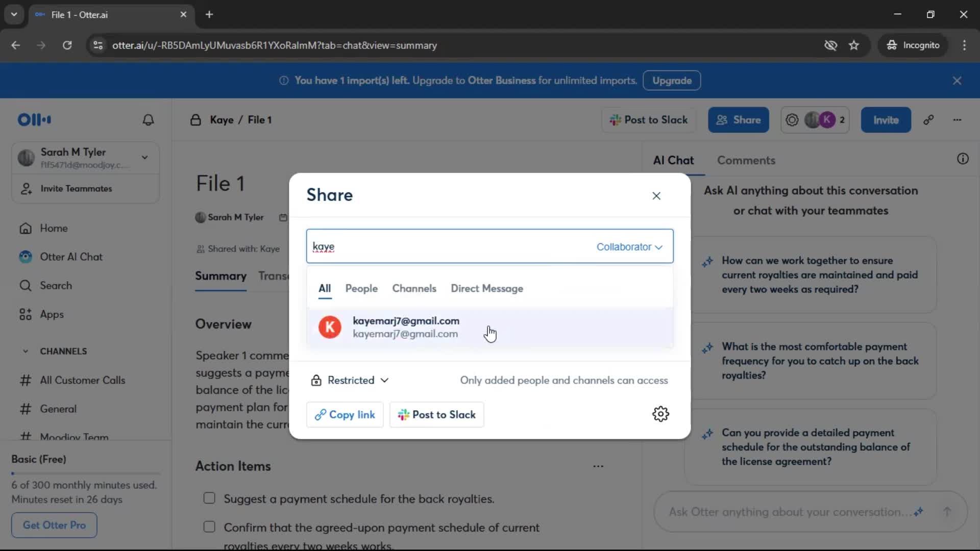Viewport: 980px width, 551px height.
Task: Select the People tab in Share dialog
Action: [x=361, y=289]
